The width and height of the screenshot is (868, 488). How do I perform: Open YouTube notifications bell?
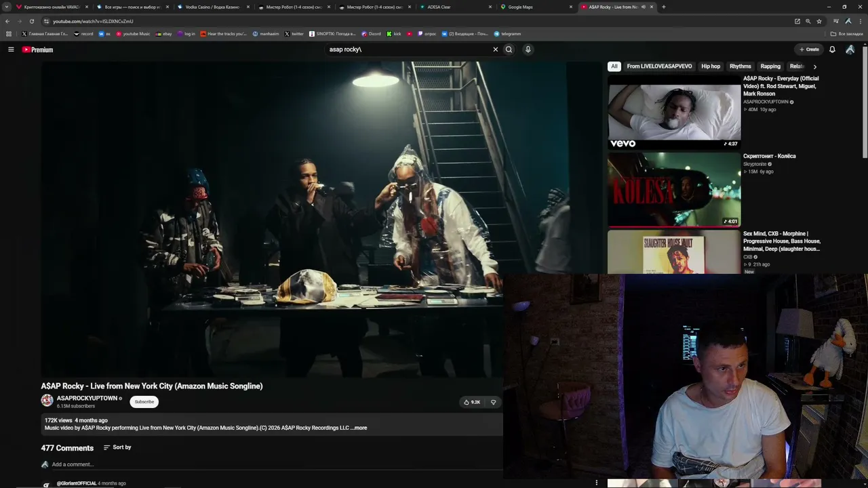click(832, 49)
